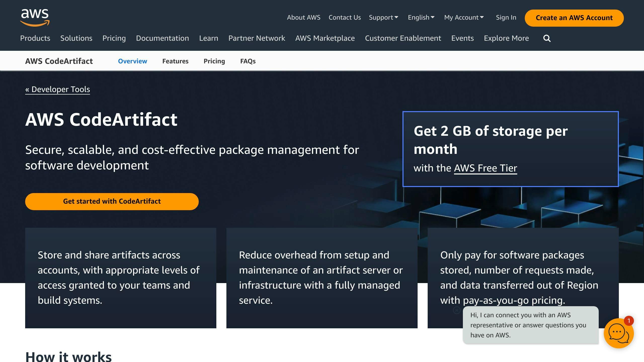Open the AWS Marketplace menu
Viewport: 644px width, 362px height.
coord(325,38)
